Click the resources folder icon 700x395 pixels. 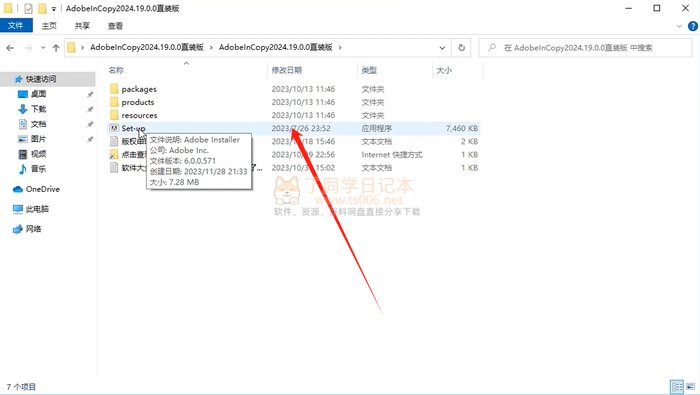click(x=114, y=115)
